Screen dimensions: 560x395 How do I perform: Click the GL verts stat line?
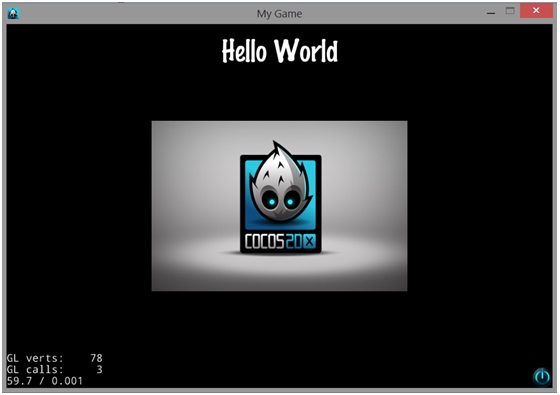pyautogui.click(x=55, y=358)
